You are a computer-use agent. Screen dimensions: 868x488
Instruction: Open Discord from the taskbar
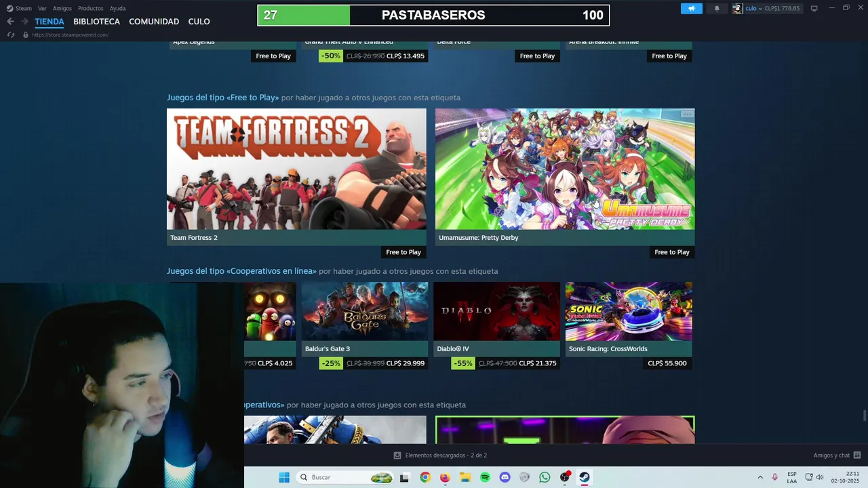[x=505, y=477]
